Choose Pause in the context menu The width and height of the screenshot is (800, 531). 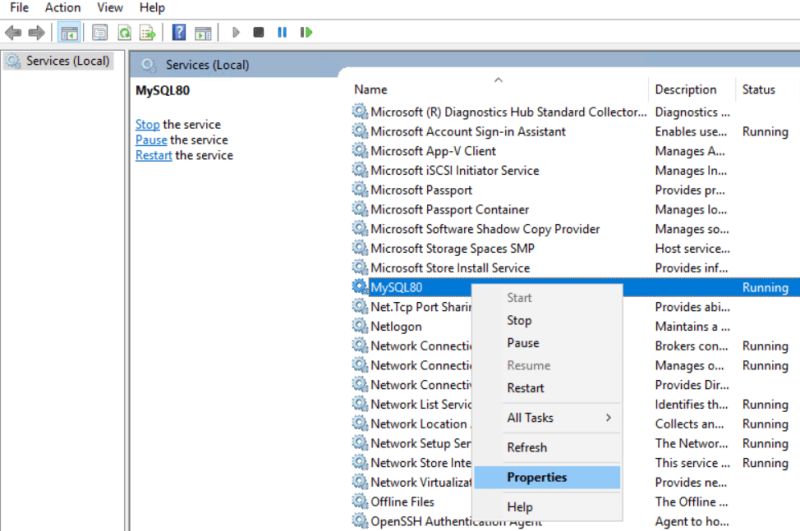pos(547,343)
